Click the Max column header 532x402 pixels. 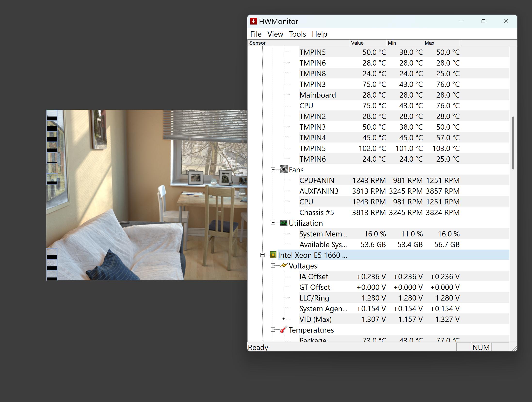[441, 43]
